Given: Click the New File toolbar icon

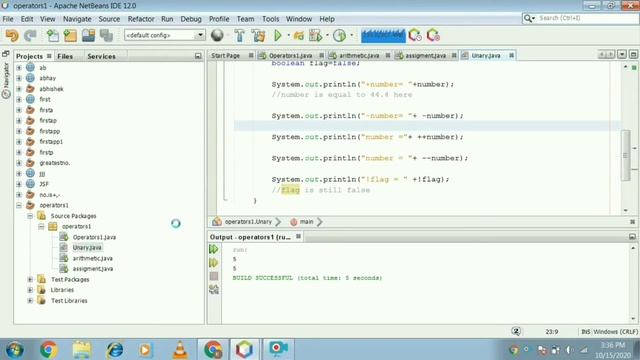Looking at the screenshot, I should [53, 36].
